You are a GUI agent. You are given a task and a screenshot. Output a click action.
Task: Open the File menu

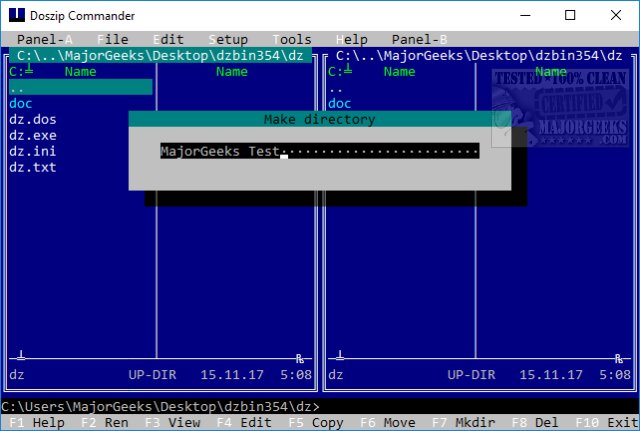coord(113,40)
